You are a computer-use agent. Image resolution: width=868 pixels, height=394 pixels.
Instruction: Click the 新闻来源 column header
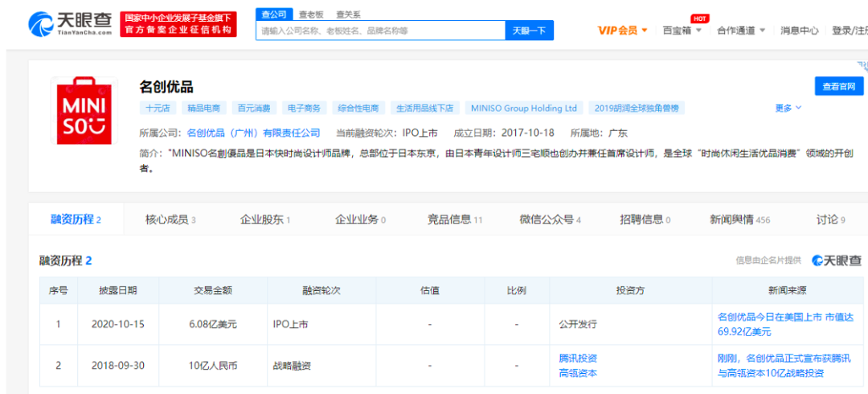tap(787, 290)
